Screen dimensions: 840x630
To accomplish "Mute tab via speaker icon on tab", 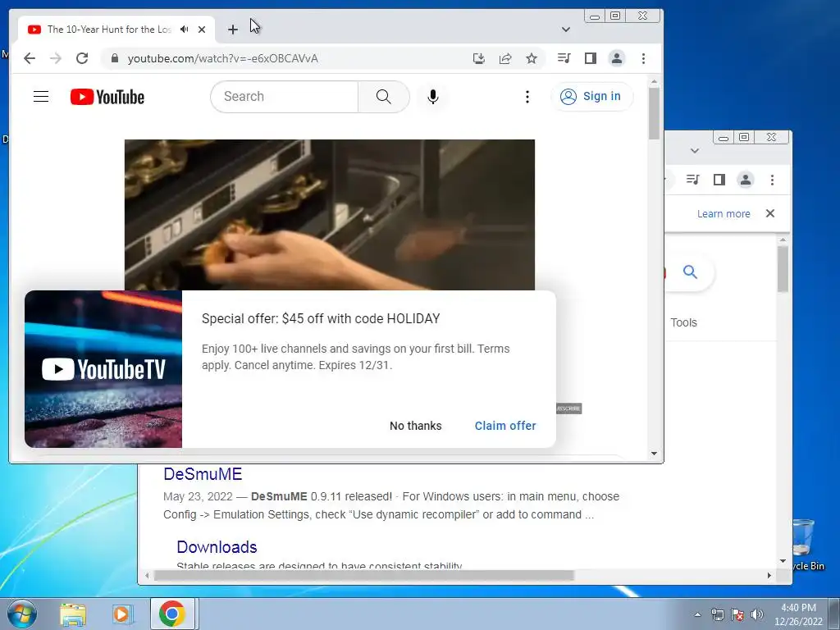I will (x=185, y=30).
